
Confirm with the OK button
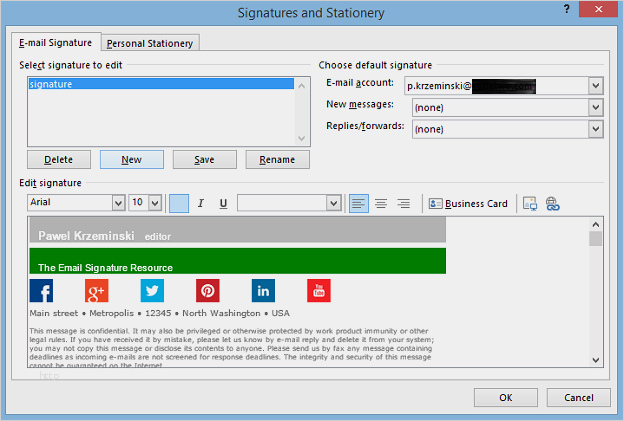click(x=506, y=398)
